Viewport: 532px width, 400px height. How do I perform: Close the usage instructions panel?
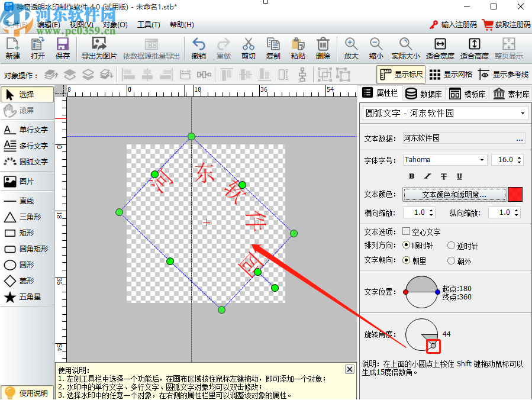[350, 369]
